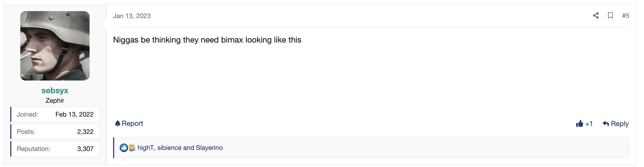The width and height of the screenshot is (644, 167).
Task: Click the blue like reaction icon
Action: (x=124, y=148)
